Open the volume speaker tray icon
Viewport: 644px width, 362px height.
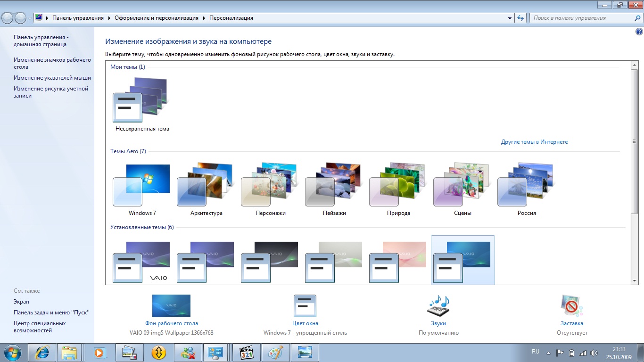coord(594,353)
